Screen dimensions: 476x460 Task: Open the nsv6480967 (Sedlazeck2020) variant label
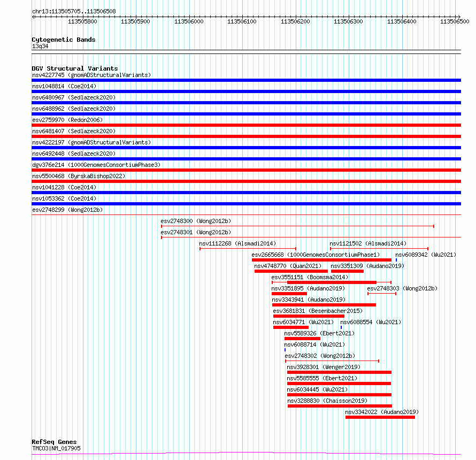[74, 97]
